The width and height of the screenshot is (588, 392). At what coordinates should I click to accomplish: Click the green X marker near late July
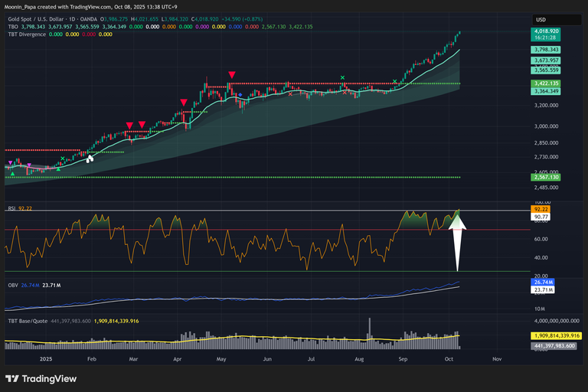[342, 77]
